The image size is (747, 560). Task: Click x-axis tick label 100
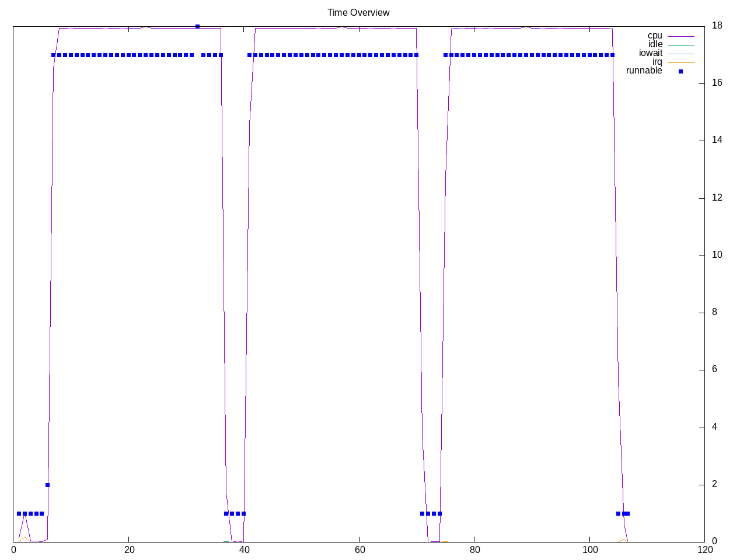pos(590,550)
